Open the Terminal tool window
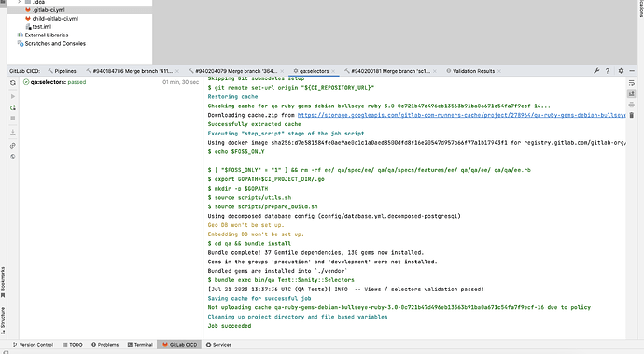This screenshot has height=354, width=644. click(140, 345)
